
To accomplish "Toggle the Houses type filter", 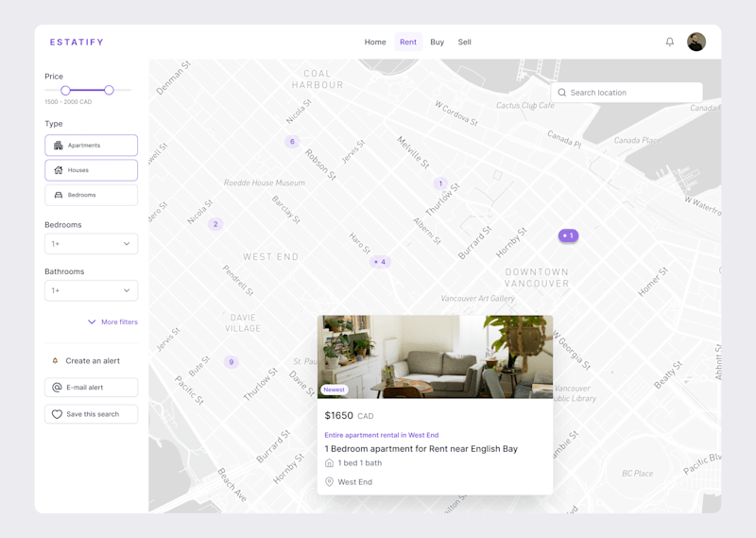I will (91, 170).
